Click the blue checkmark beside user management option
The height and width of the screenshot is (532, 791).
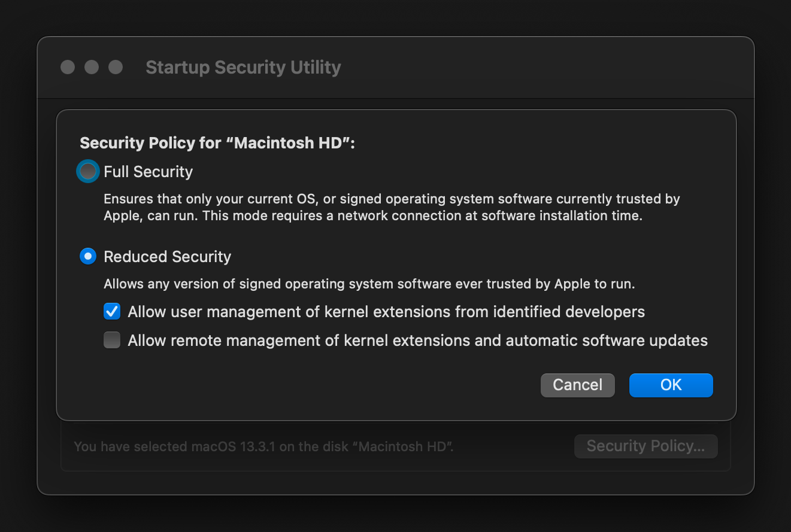pyautogui.click(x=112, y=312)
